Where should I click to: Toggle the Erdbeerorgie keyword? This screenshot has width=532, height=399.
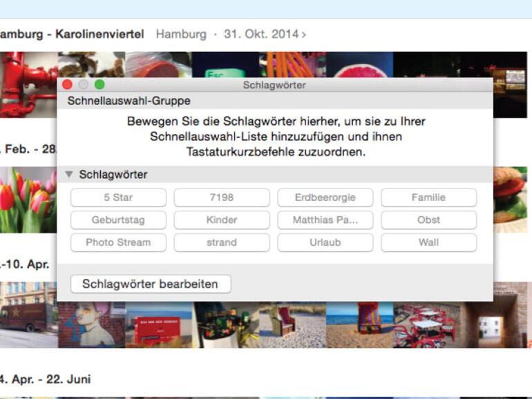point(325,197)
